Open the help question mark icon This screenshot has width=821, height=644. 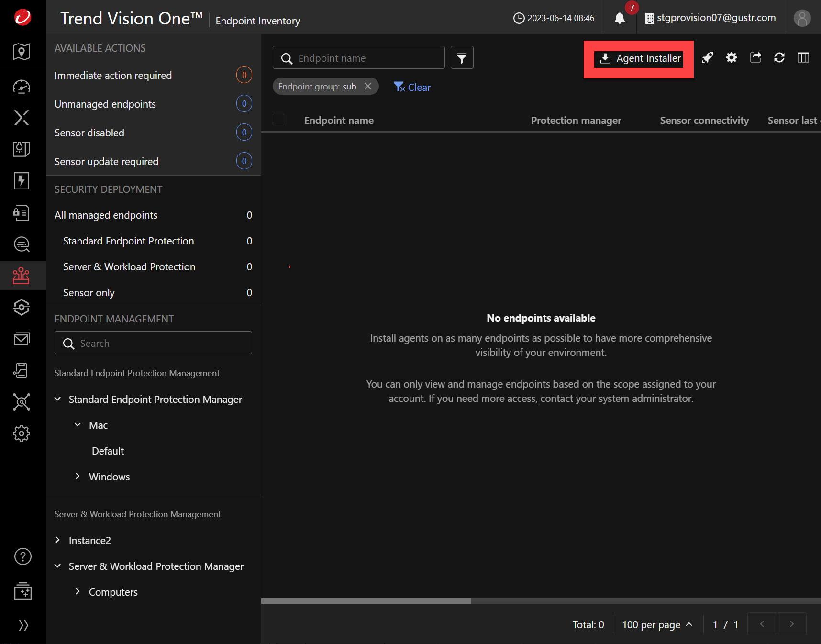pyautogui.click(x=22, y=556)
